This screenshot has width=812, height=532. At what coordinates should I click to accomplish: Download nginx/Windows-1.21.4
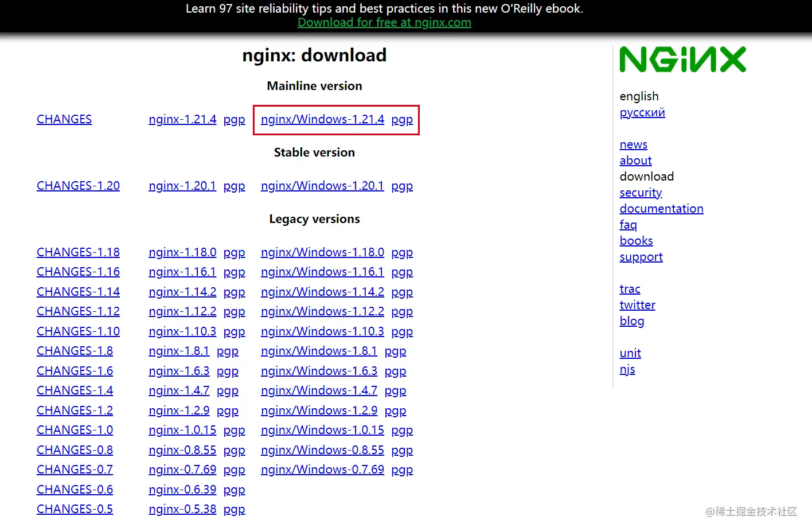tap(322, 119)
